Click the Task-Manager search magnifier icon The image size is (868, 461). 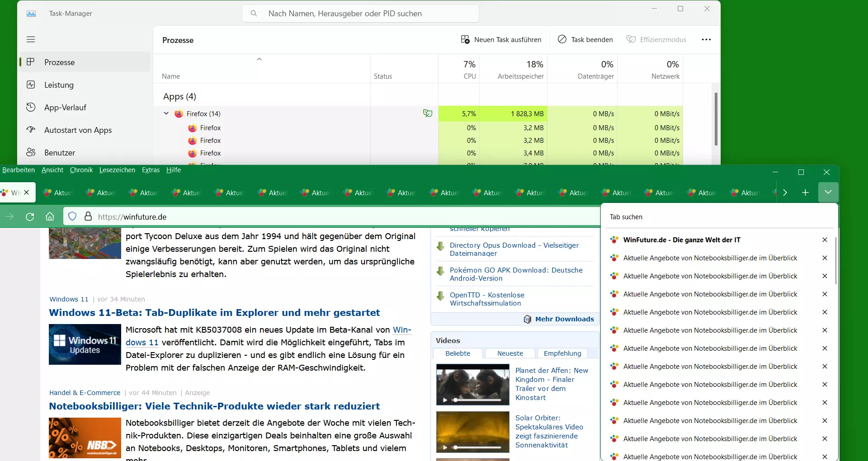(254, 14)
